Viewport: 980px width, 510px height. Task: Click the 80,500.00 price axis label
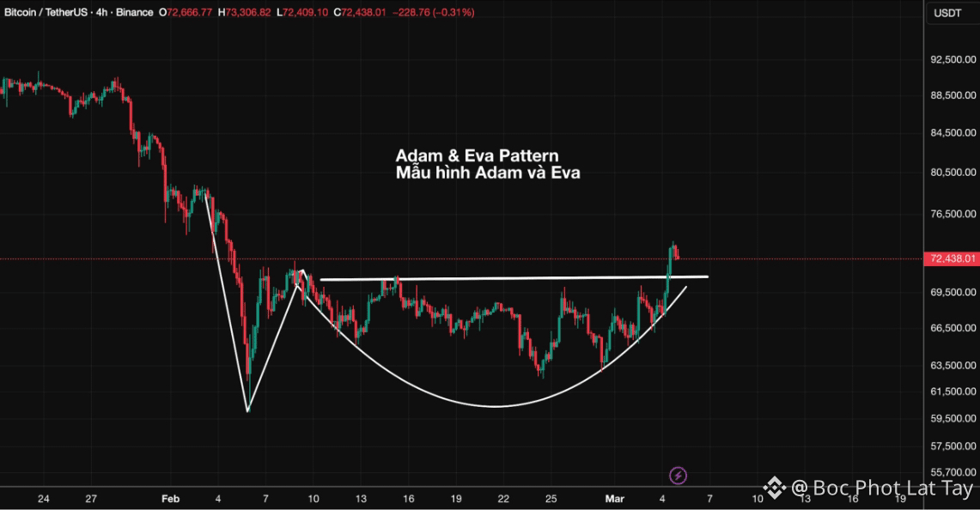[953, 172]
